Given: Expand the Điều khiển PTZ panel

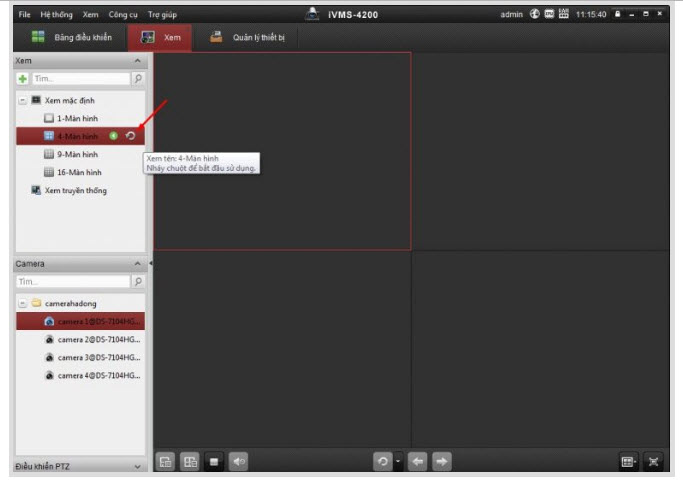Looking at the screenshot, I should (138, 466).
